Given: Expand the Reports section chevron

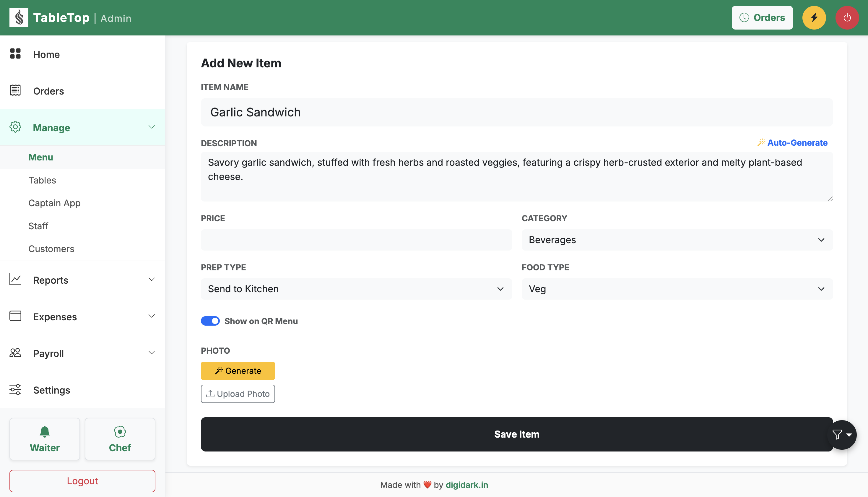Looking at the screenshot, I should click(x=152, y=280).
